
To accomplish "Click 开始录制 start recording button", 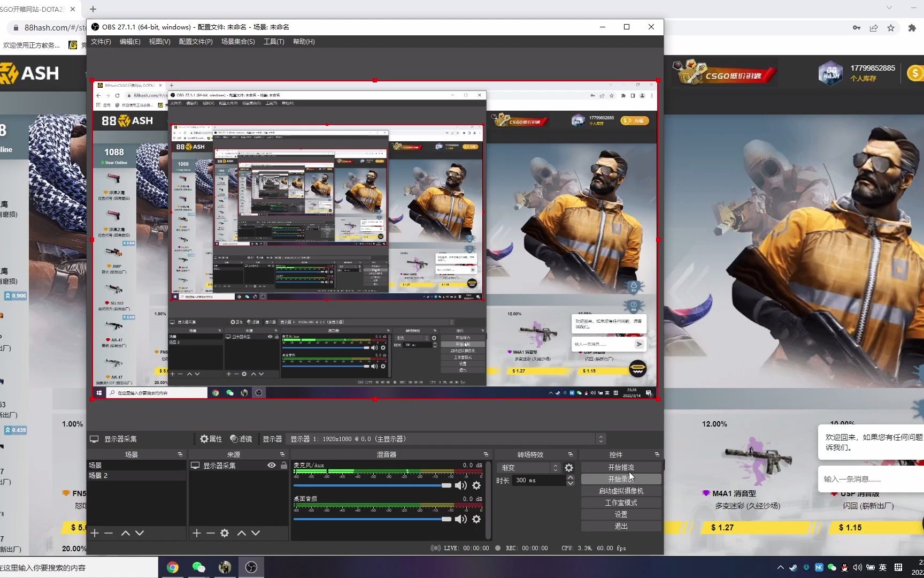I will [621, 480].
